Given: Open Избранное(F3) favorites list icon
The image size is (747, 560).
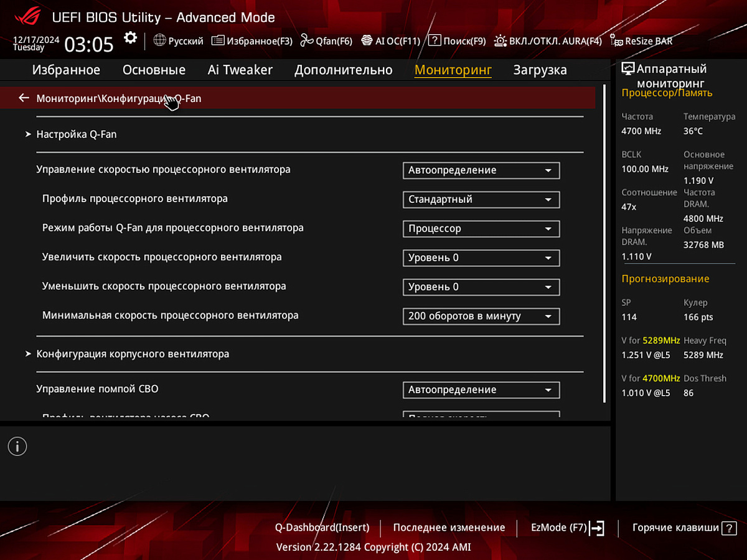Looking at the screenshot, I should (217, 40).
